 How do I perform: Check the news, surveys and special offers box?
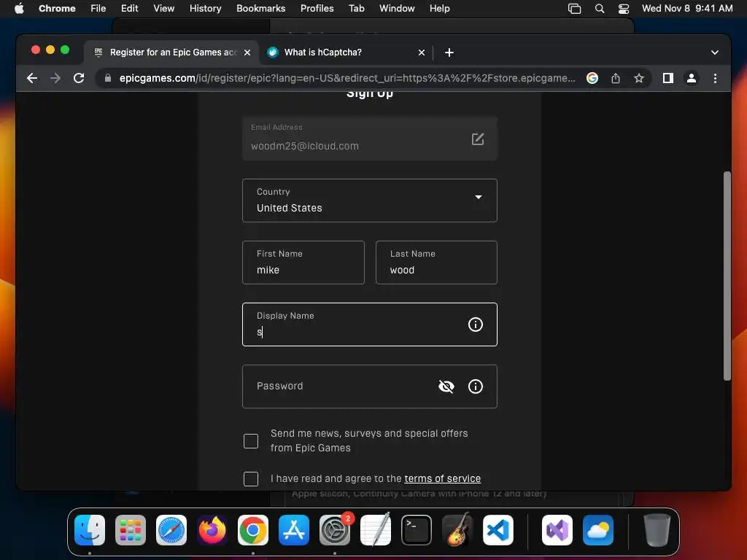[x=251, y=441]
